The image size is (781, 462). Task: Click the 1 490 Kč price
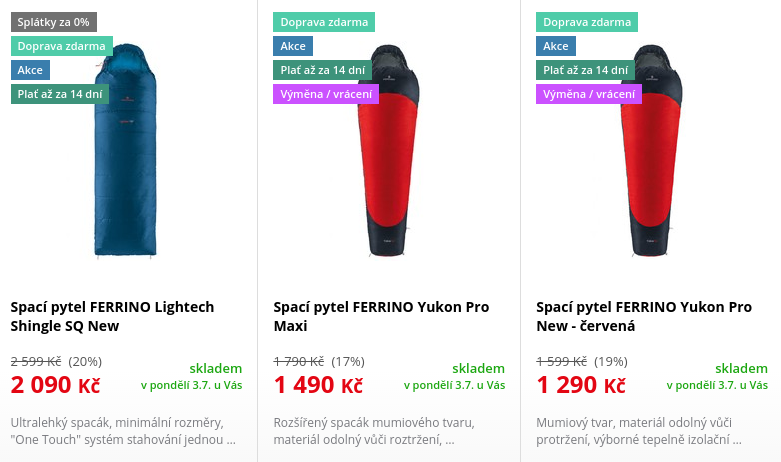(x=318, y=385)
